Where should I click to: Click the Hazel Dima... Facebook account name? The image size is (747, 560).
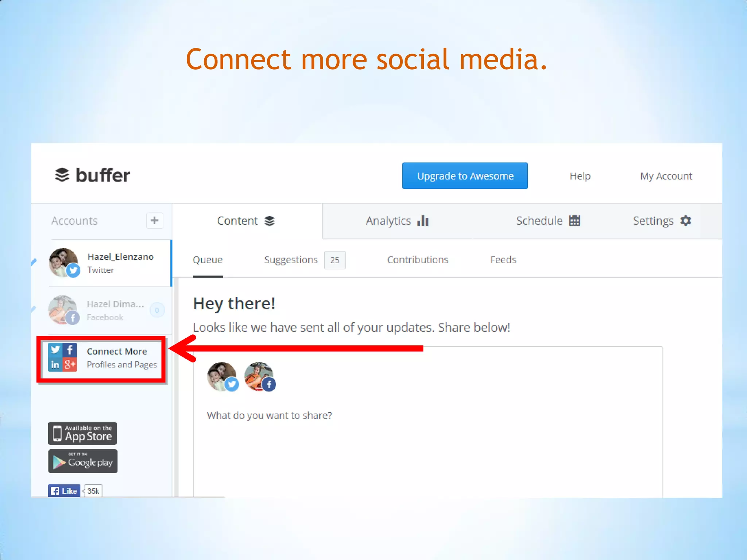(115, 304)
